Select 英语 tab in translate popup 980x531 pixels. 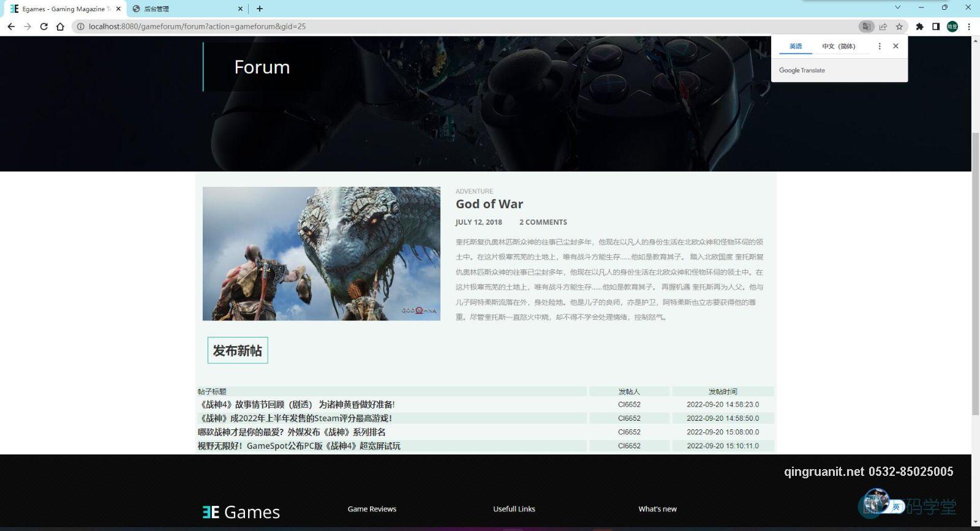796,47
